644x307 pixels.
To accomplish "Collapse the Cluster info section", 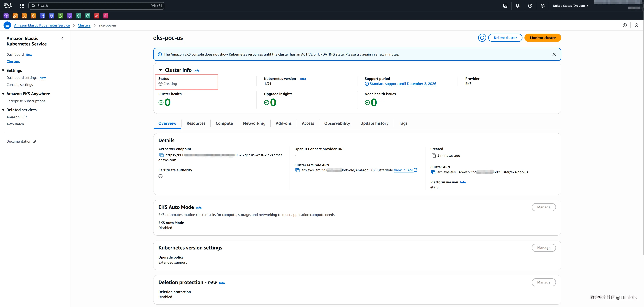I will pos(160,70).
